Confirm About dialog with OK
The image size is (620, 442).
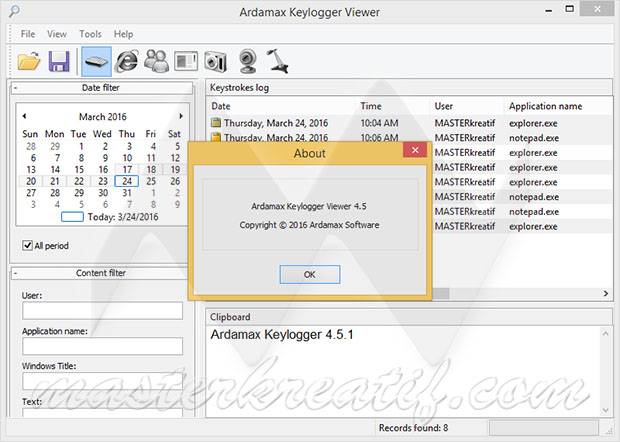(x=310, y=274)
